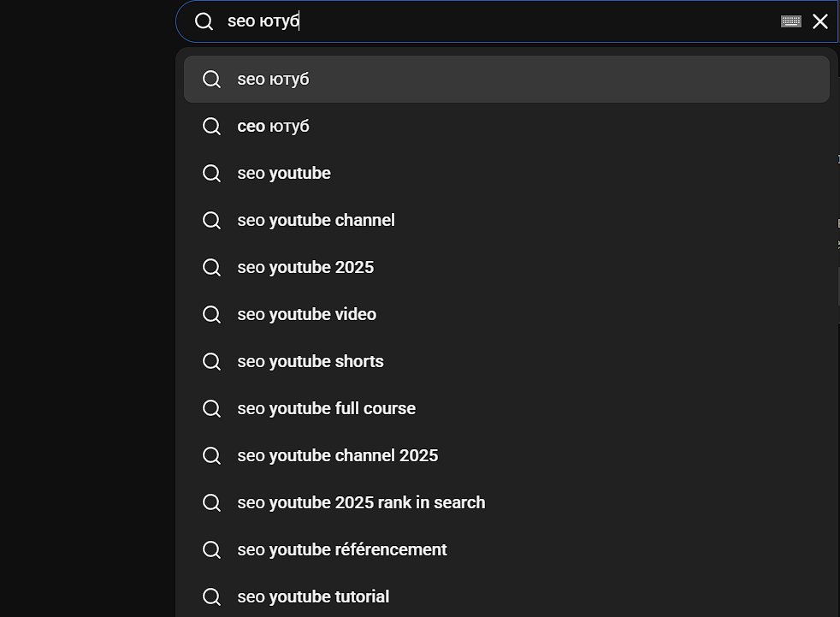Choose 'seo youtube 2025' suggestion
The width and height of the screenshot is (840, 617).
tap(305, 268)
